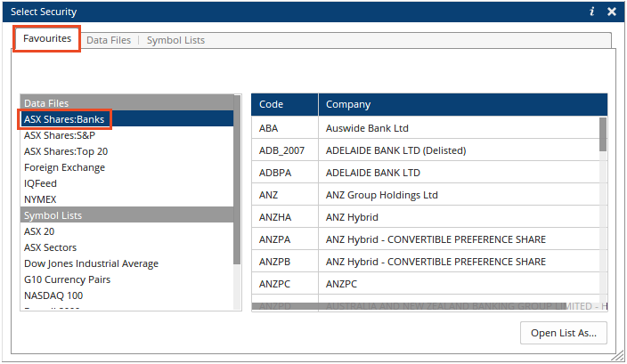The height and width of the screenshot is (364, 627).
Task: Click the ANZPC code cell
Action: tap(285, 284)
